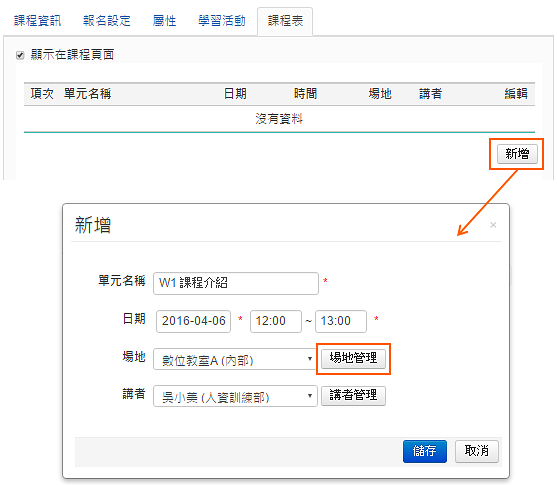Go to the 學習活動 tab
This screenshot has width=557, height=485.
click(x=222, y=21)
